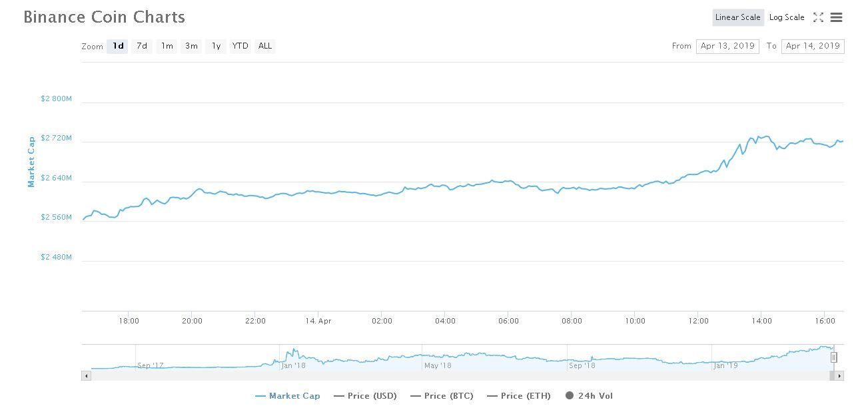Toggle 24h Vol series visibility
This screenshot has height=406, width=868.
pos(589,396)
